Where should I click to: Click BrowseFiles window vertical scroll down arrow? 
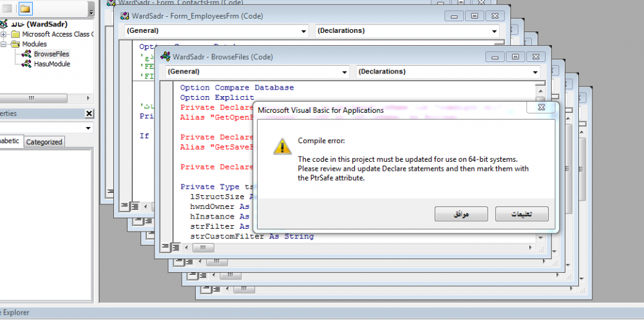click(x=540, y=238)
